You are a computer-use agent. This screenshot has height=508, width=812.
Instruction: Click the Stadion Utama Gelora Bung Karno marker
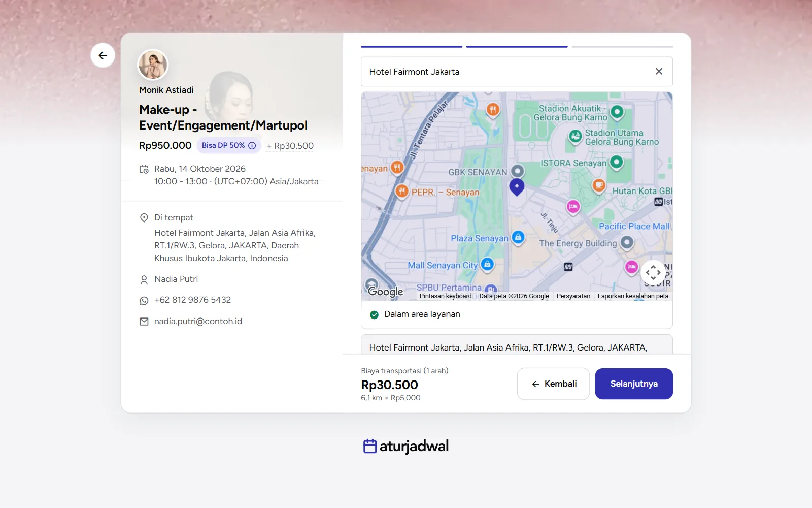[x=576, y=136]
